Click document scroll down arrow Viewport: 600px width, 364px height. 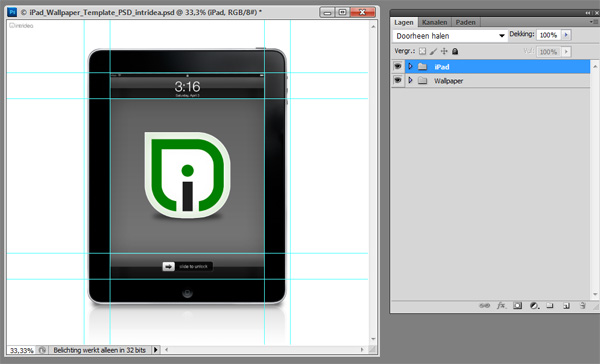[x=373, y=339]
